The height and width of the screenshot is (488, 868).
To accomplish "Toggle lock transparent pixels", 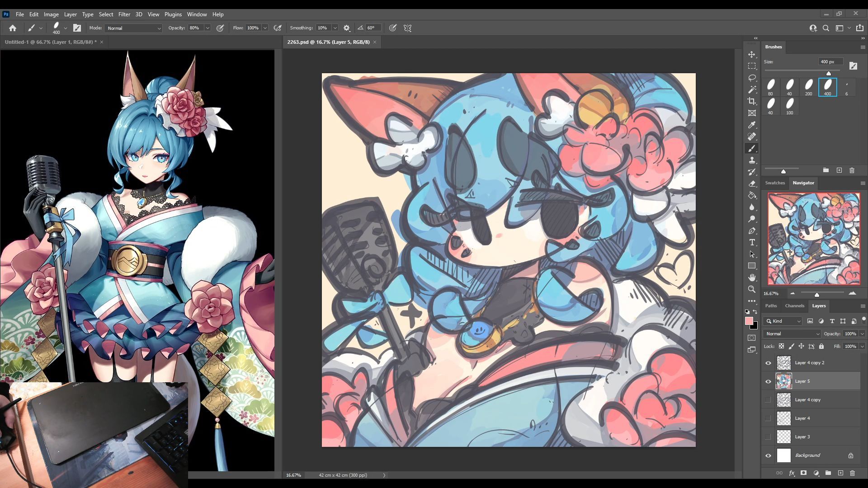I will click(781, 347).
